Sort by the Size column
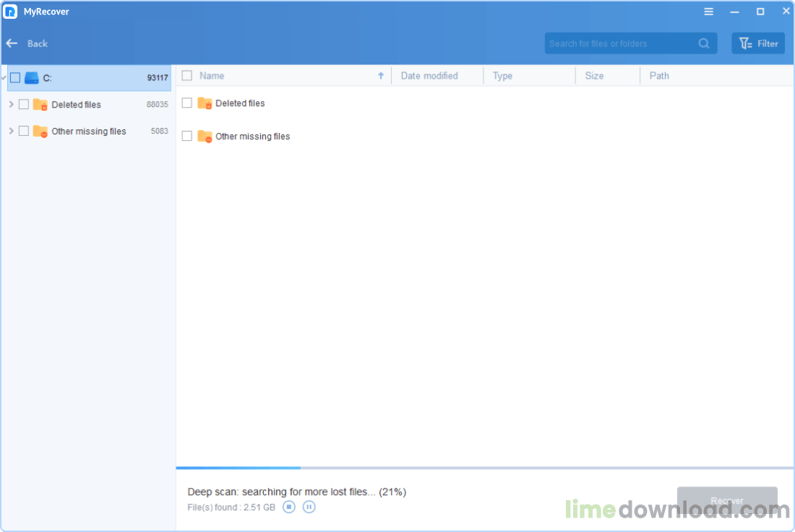Screen dimensions: 795x532 point(594,76)
